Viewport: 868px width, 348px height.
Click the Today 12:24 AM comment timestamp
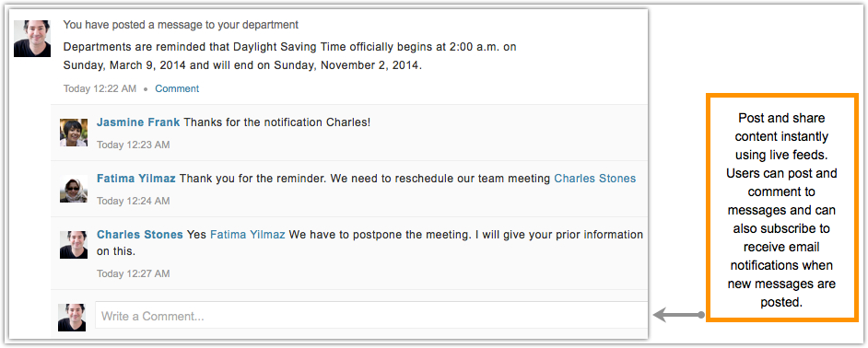[133, 202]
